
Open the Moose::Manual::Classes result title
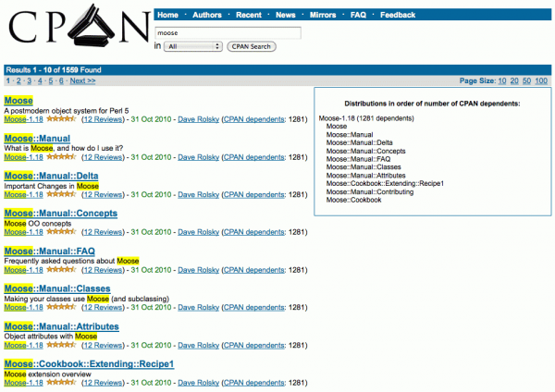[x=57, y=288]
